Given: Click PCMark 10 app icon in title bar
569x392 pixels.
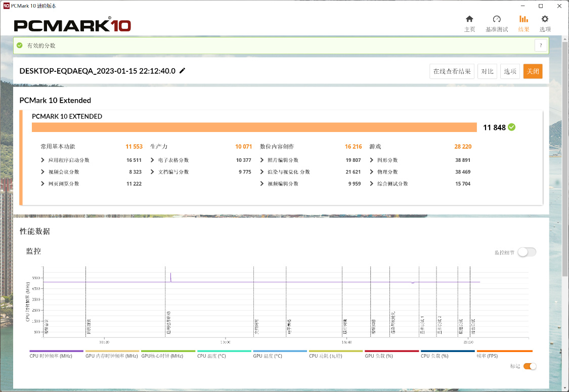Looking at the screenshot, I should (x=6, y=6).
